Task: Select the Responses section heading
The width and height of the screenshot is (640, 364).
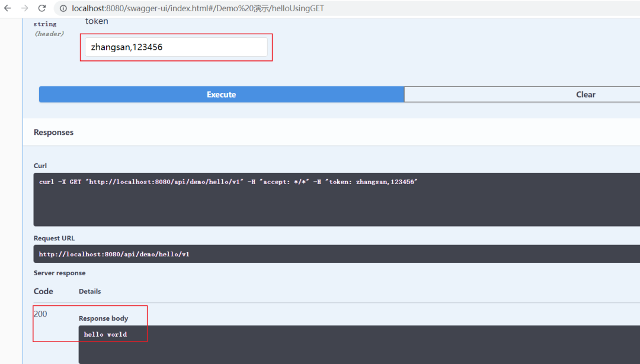Action: [x=53, y=133]
